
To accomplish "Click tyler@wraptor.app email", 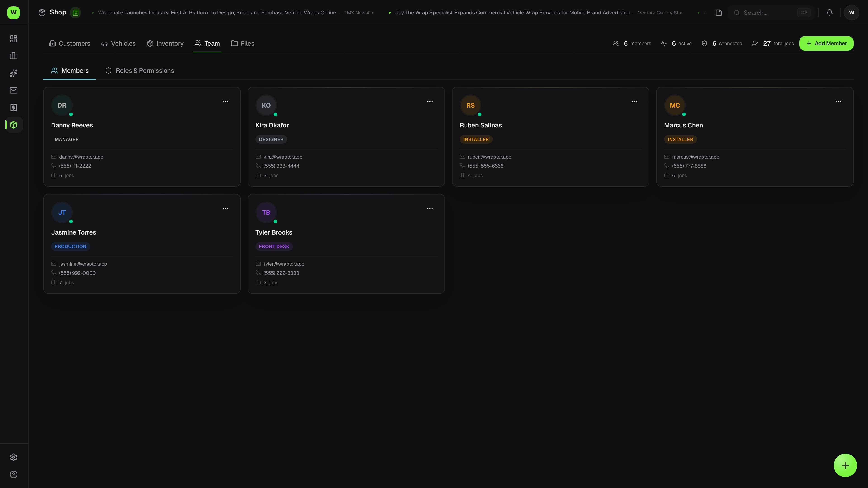I will click(x=284, y=264).
